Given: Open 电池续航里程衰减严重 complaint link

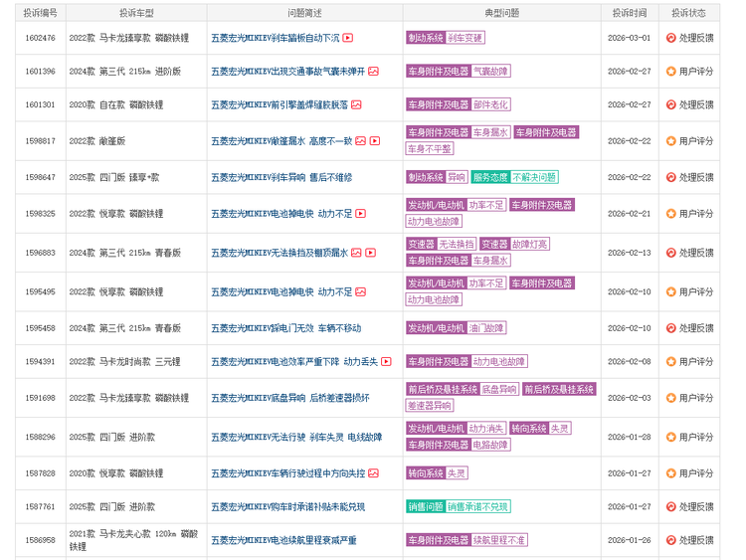Looking at the screenshot, I should (x=283, y=540).
